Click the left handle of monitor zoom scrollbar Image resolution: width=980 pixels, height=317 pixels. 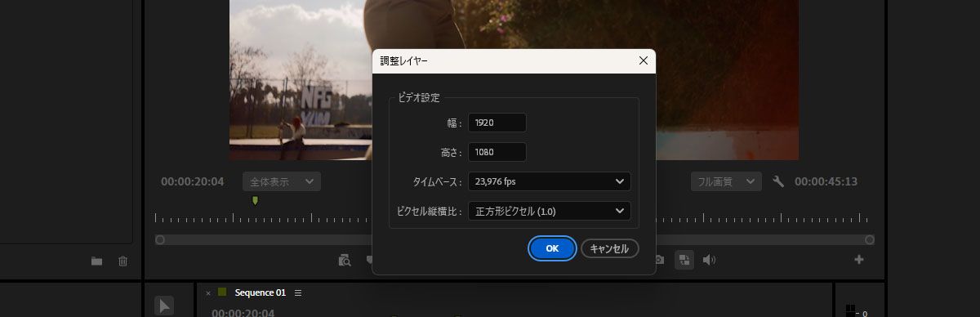pos(160,239)
